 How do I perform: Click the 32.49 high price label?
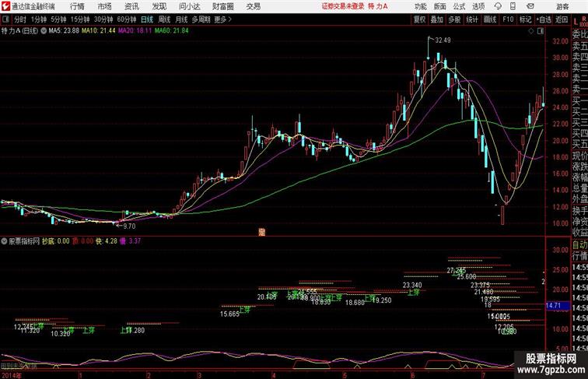[443, 40]
